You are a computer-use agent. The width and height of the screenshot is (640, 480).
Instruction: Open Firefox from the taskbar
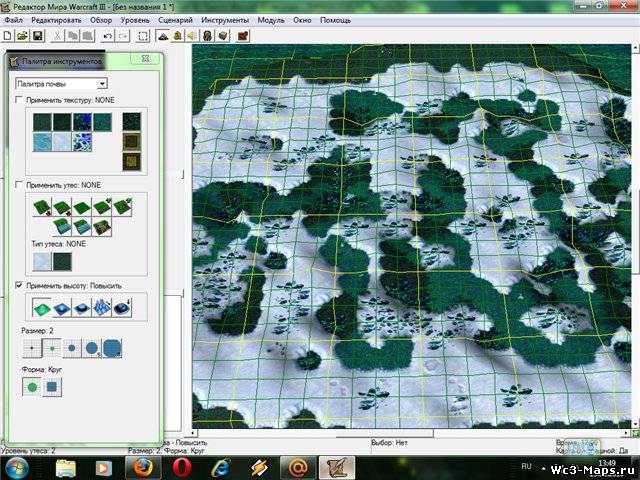click(x=143, y=466)
